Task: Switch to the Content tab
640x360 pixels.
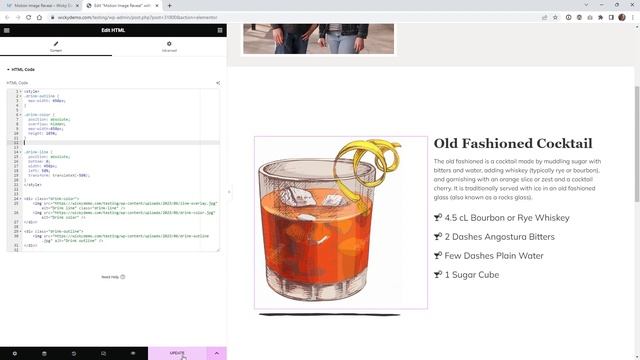Action: point(56,47)
